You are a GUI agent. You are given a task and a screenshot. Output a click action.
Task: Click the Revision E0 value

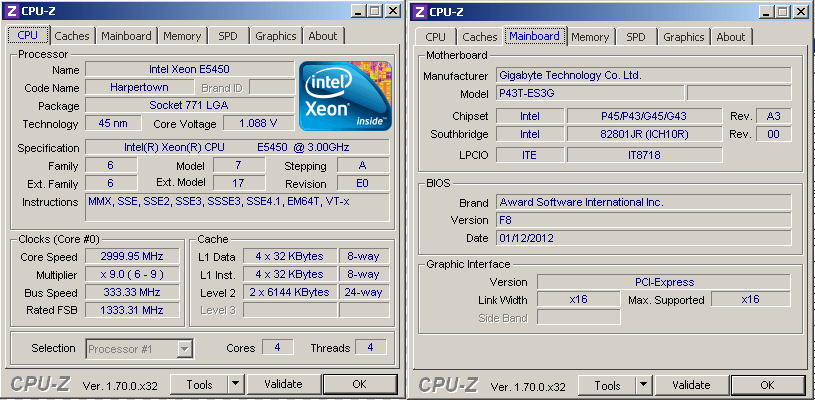click(x=363, y=183)
